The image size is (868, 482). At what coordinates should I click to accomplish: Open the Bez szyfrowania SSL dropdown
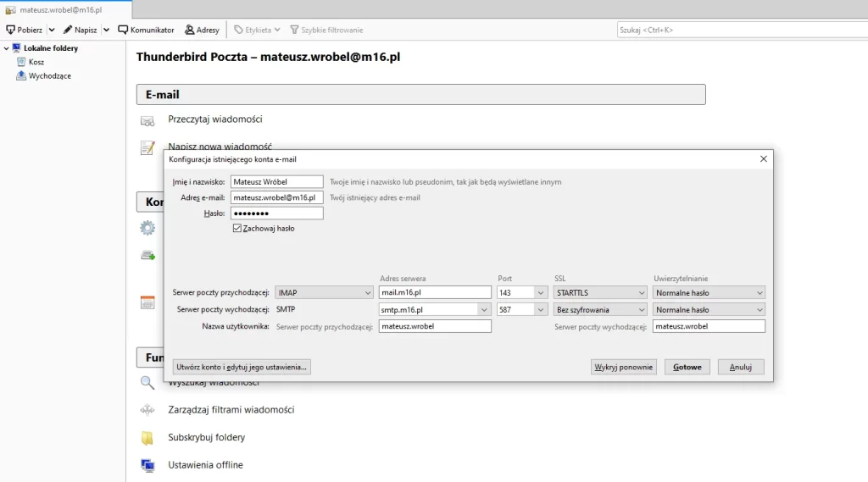click(x=600, y=310)
